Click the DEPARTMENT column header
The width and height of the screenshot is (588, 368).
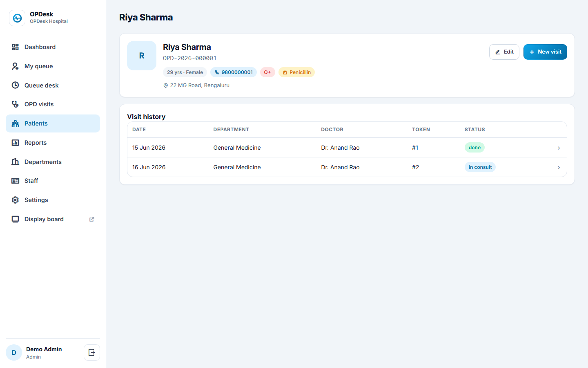(x=231, y=130)
